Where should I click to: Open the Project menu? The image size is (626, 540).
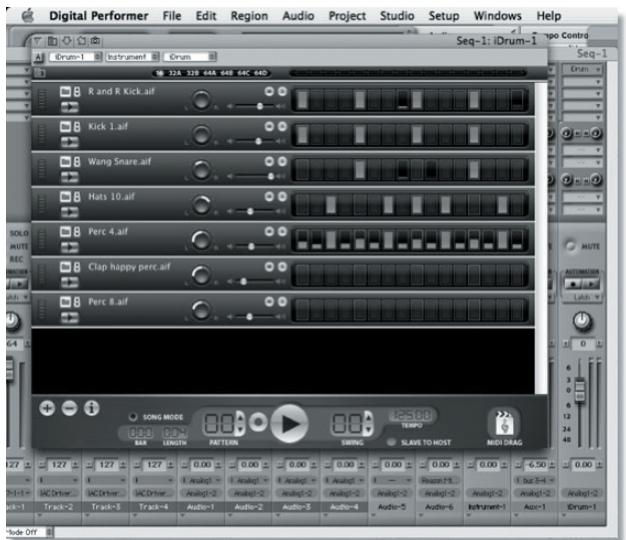tap(347, 16)
